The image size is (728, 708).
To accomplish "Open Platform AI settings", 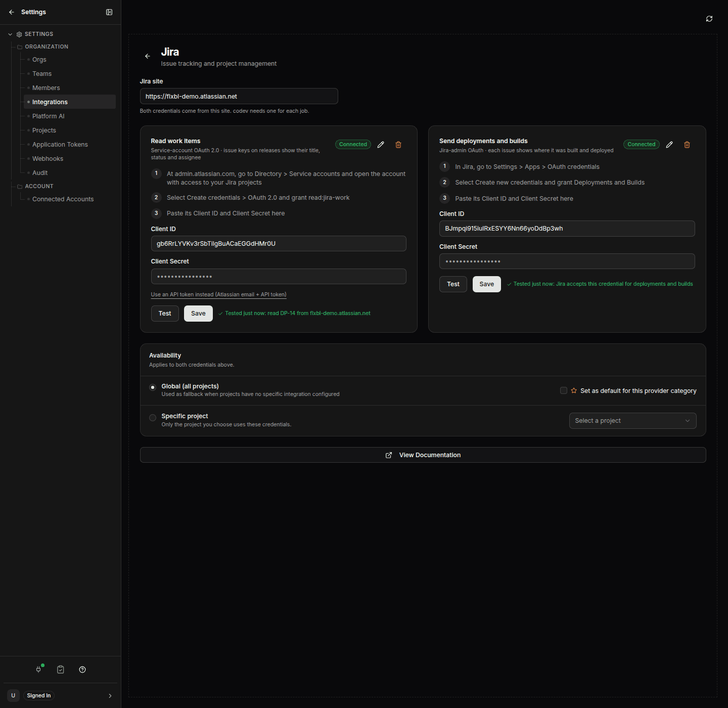I will click(x=49, y=116).
